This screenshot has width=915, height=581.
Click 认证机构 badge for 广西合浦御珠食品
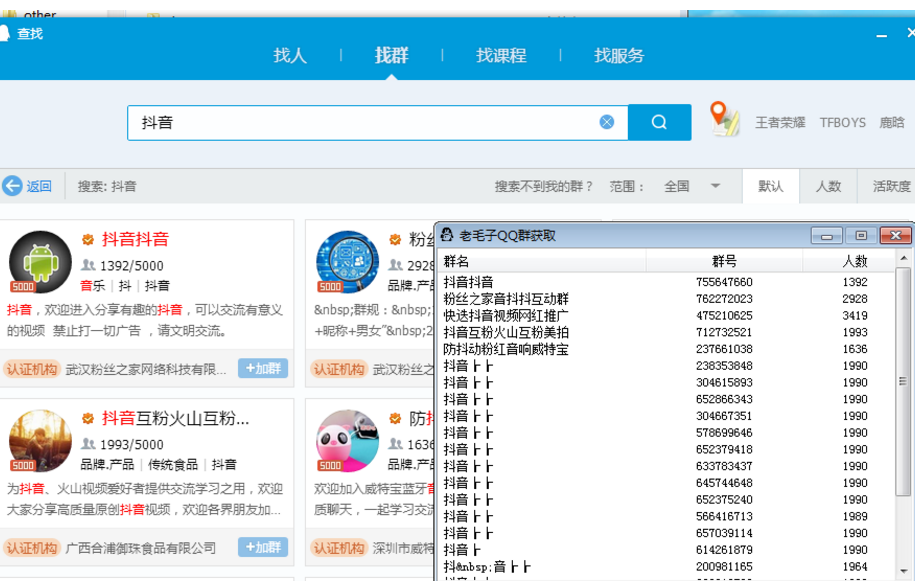(32, 548)
